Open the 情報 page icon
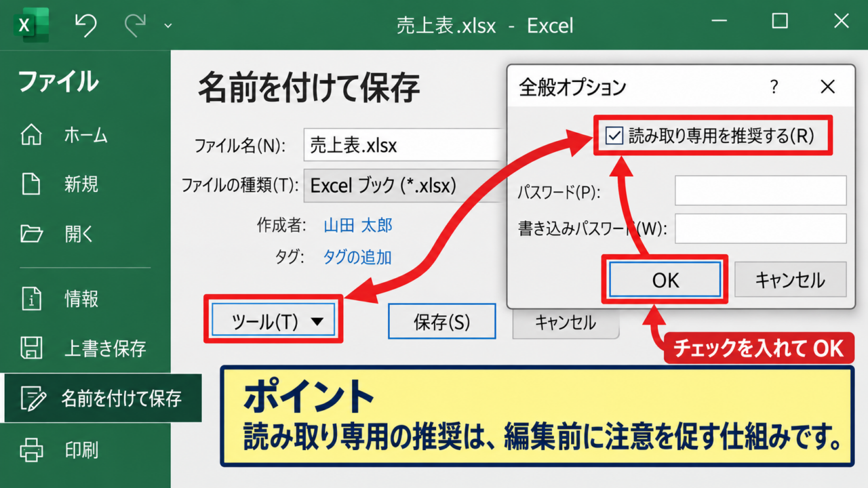Screen dimensions: 868x488 [32, 298]
